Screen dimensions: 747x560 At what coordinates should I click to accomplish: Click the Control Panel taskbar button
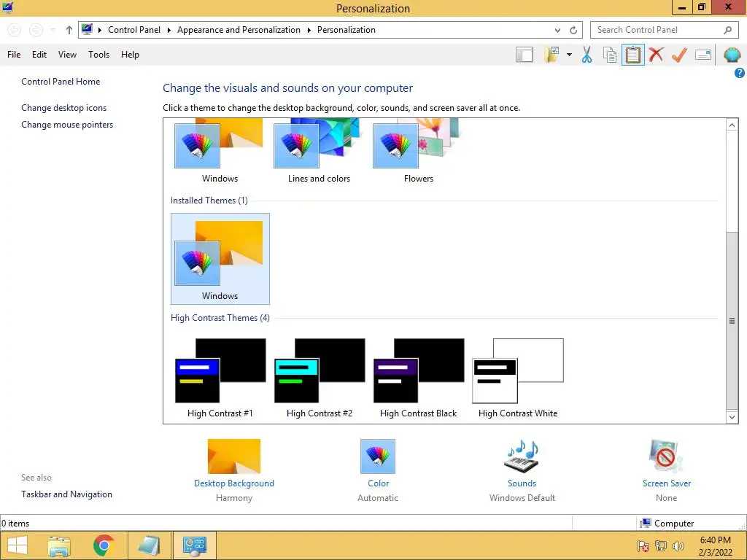point(194,545)
